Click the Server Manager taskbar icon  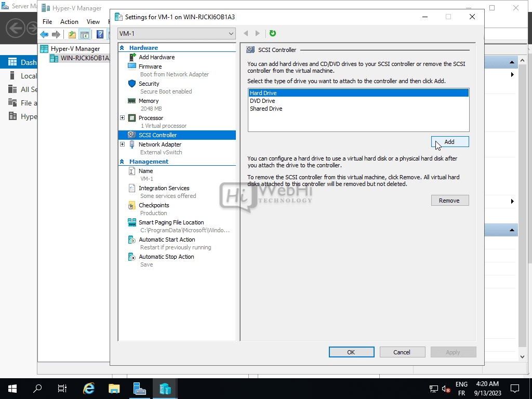139,389
